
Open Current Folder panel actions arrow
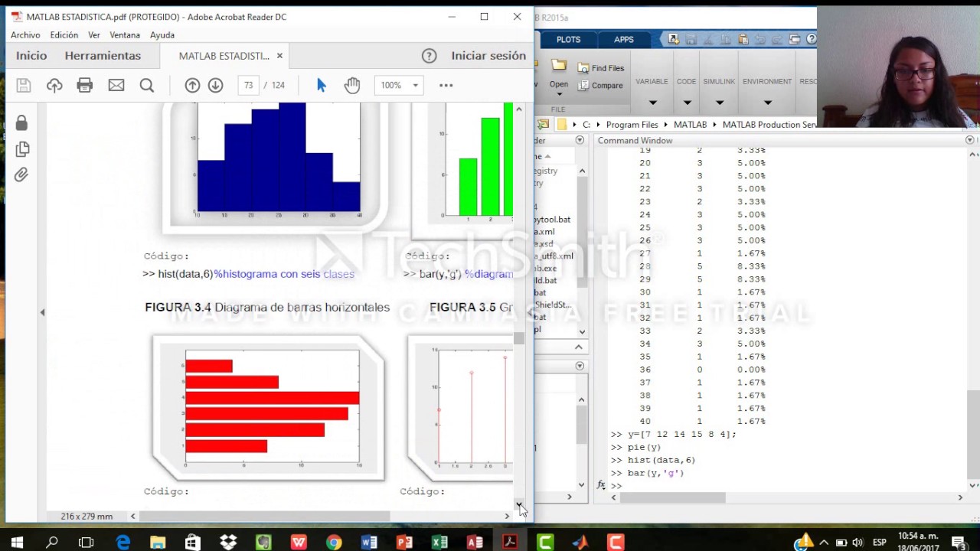(x=580, y=140)
